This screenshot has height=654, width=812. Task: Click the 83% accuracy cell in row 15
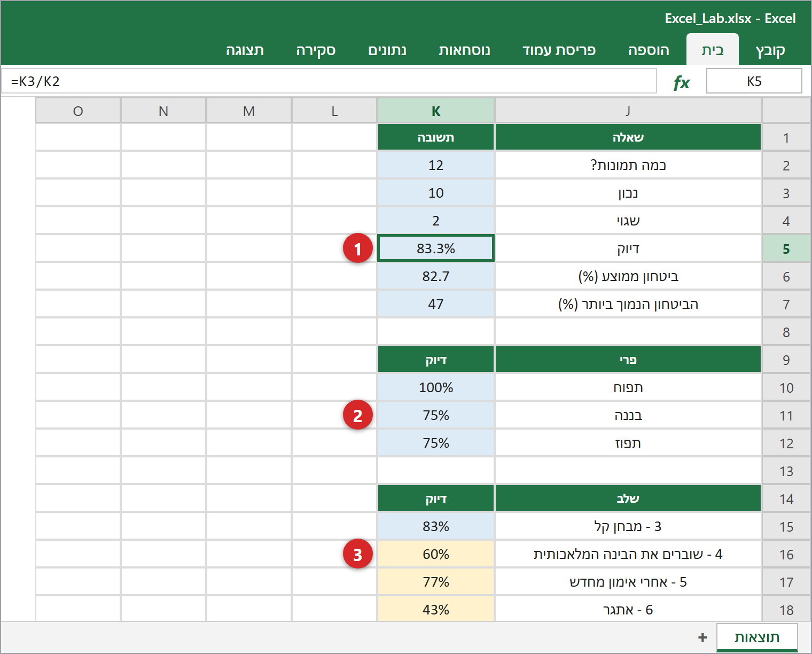[x=436, y=526]
